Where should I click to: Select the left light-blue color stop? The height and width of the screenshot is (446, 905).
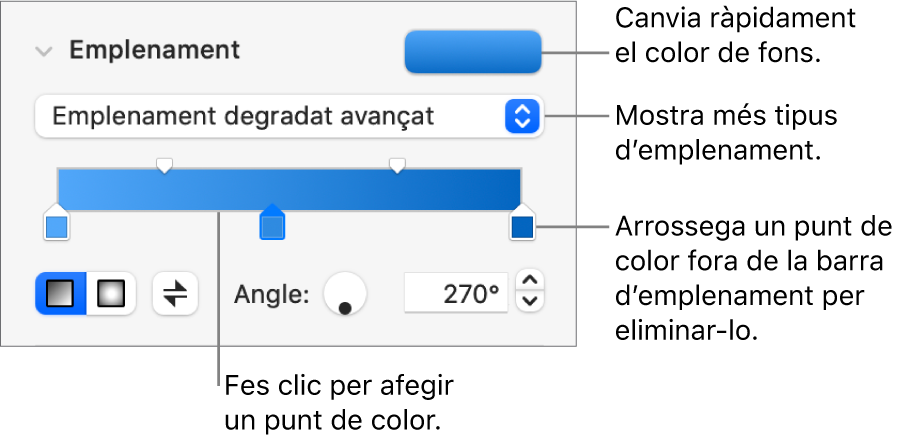point(57,226)
